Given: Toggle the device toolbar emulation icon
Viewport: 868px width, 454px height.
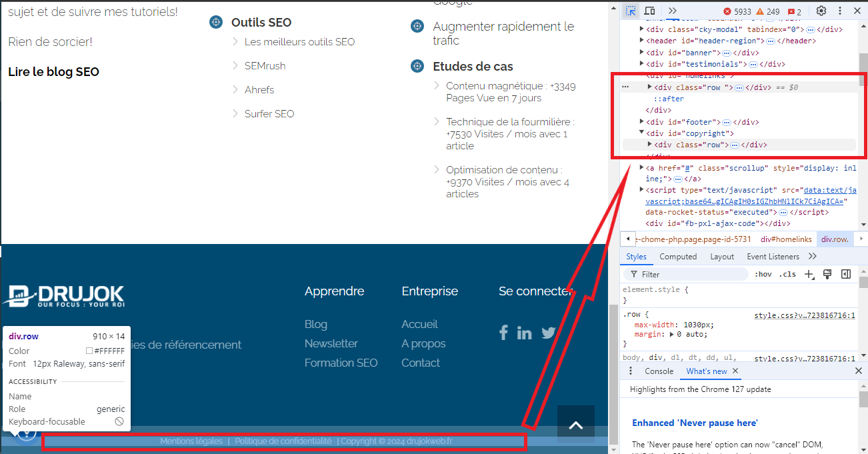Looking at the screenshot, I should (650, 11).
